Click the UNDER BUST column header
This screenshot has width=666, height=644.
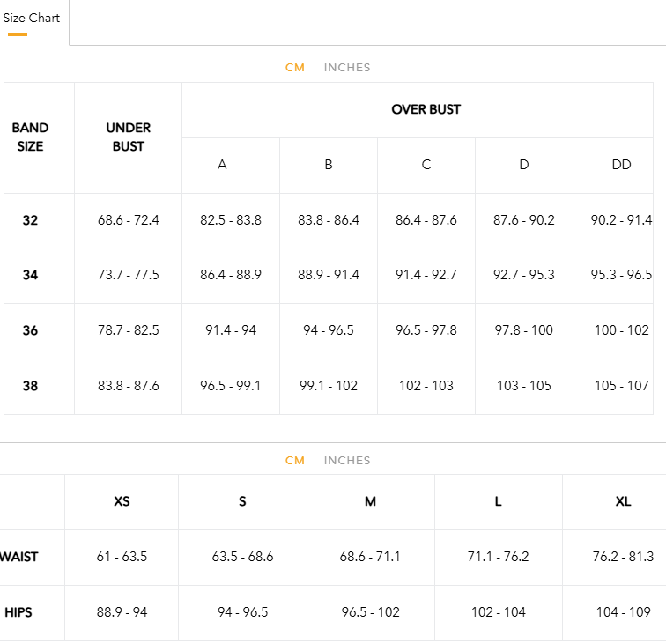pos(129,137)
